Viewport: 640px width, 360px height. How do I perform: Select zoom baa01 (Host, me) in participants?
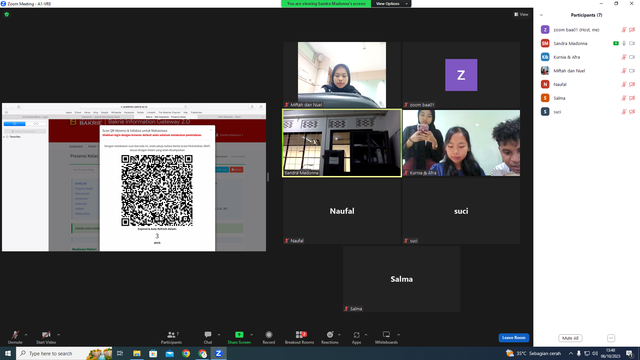point(587,30)
